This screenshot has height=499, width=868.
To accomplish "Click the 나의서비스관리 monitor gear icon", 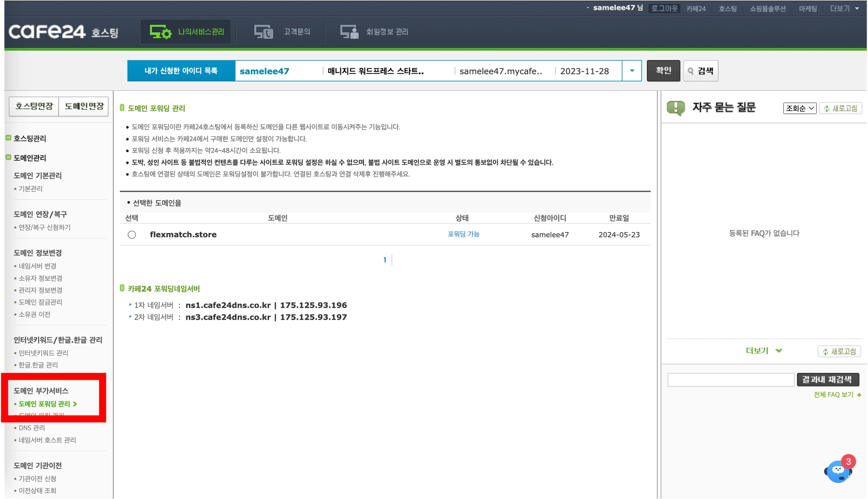I will click(x=160, y=32).
